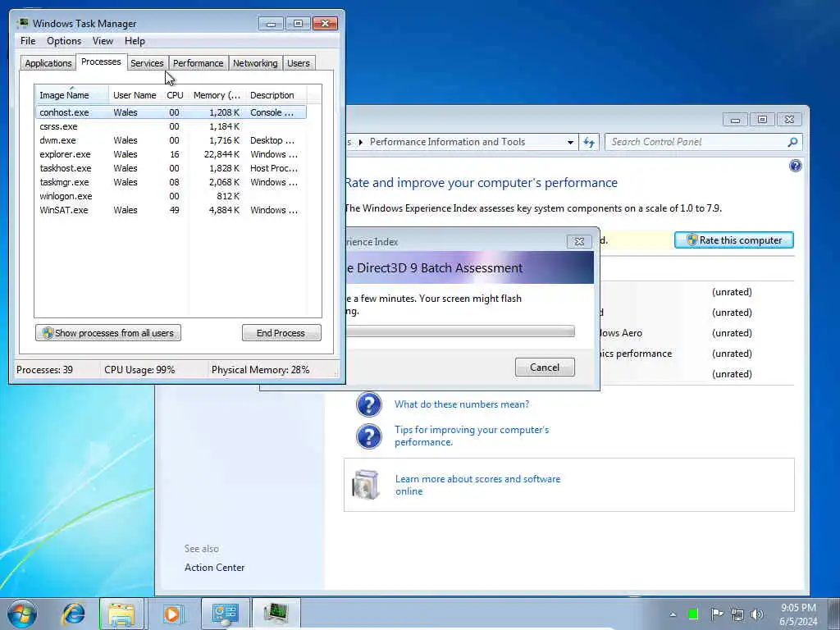Open Control Panel help question mark icon
Image resolution: width=840 pixels, height=630 pixels.
[x=795, y=166]
